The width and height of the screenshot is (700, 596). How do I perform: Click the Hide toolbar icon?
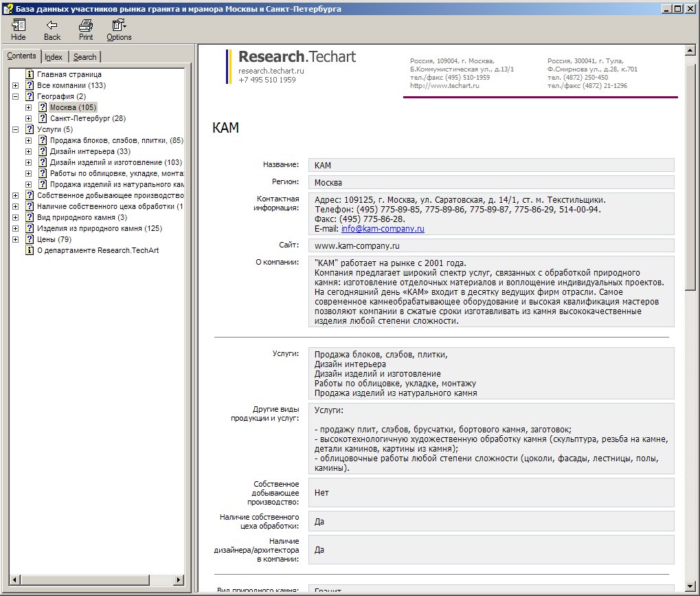19,25
